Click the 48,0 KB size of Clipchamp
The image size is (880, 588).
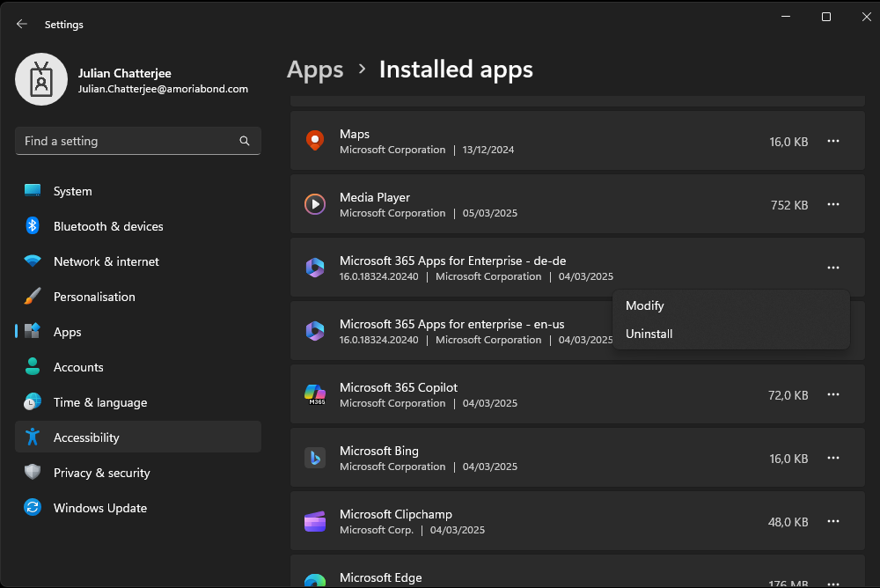788,522
